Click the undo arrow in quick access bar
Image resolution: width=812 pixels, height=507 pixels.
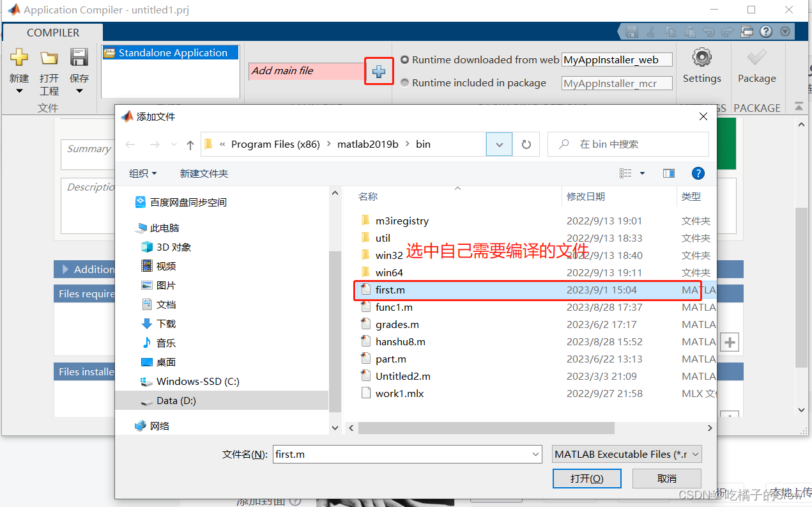click(709, 31)
